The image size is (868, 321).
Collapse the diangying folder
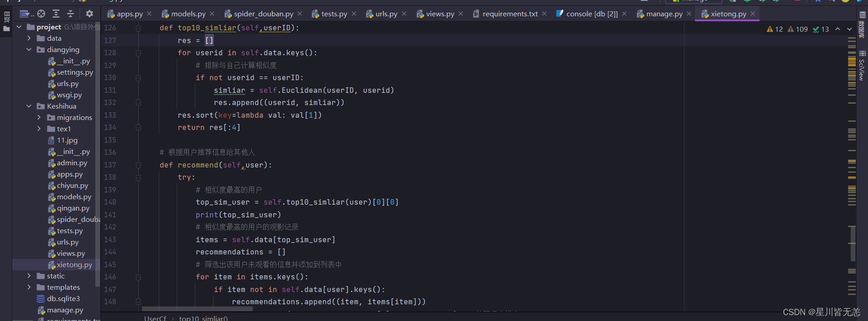tap(29, 50)
